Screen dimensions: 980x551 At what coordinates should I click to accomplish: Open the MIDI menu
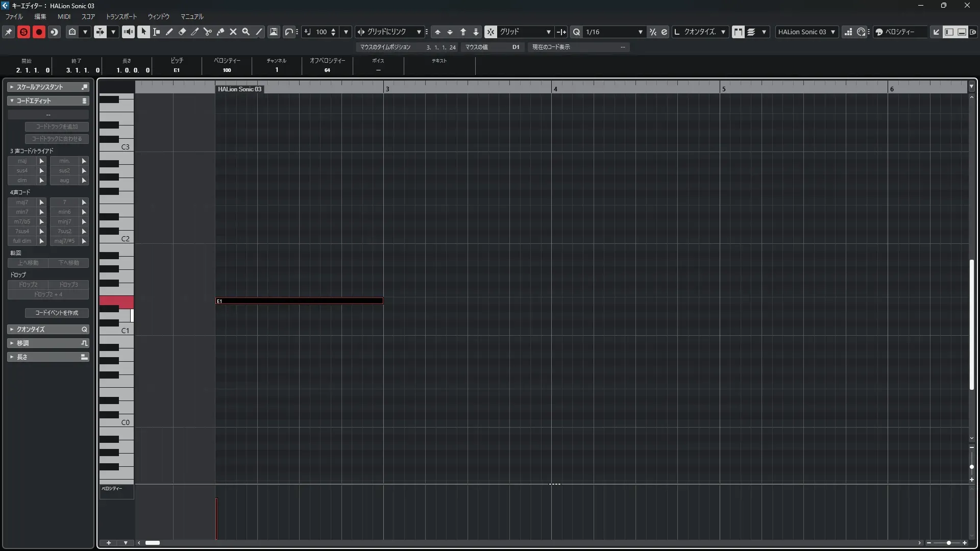point(64,16)
